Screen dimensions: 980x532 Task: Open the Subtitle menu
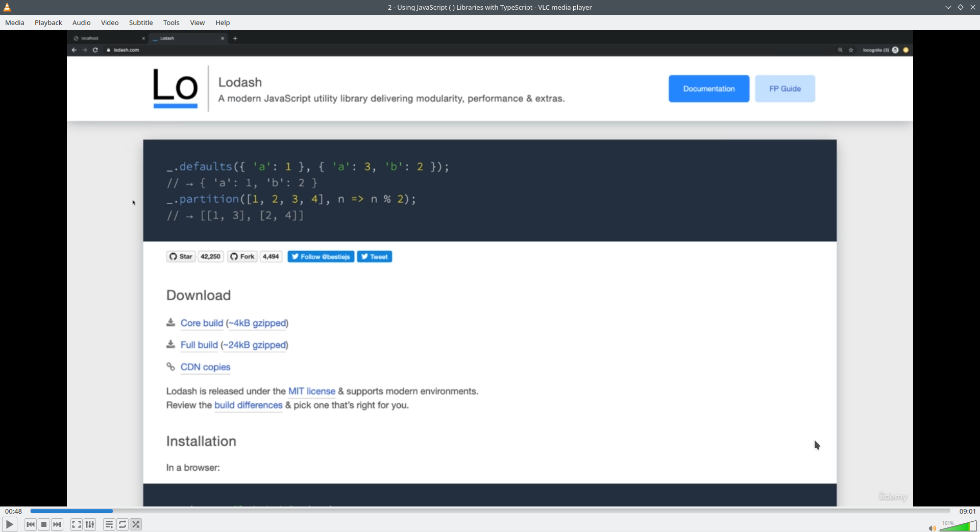coord(141,22)
